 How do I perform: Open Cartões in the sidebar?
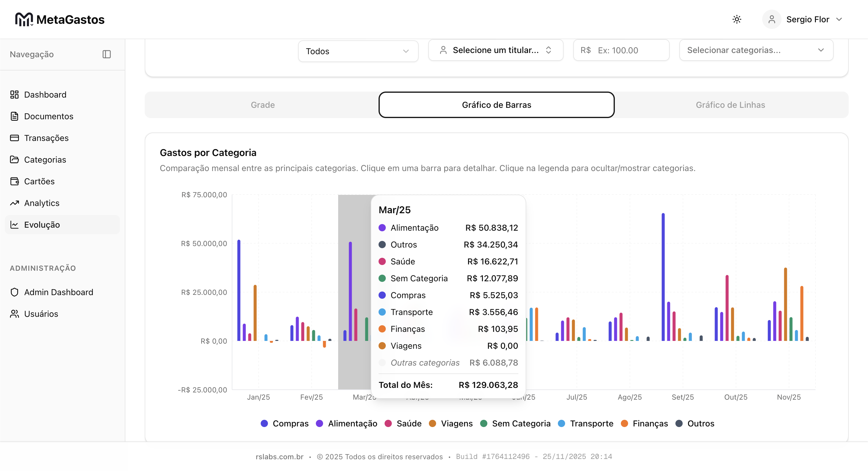[39, 182]
